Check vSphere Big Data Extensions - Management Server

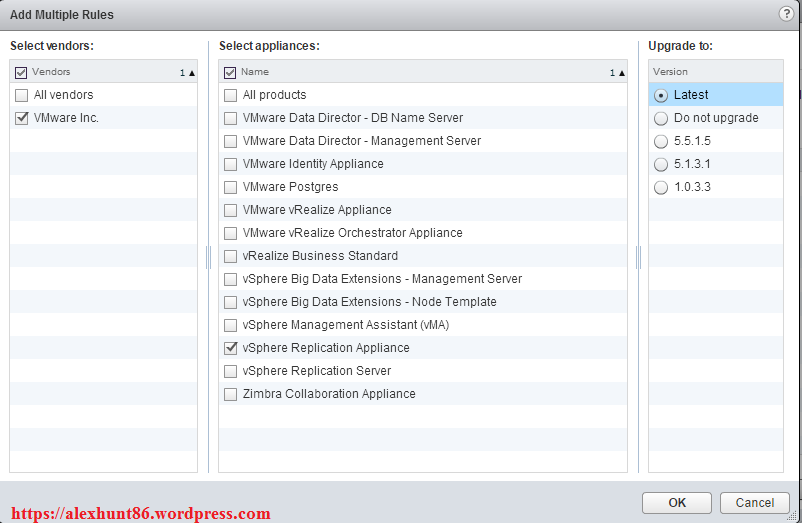tap(231, 279)
